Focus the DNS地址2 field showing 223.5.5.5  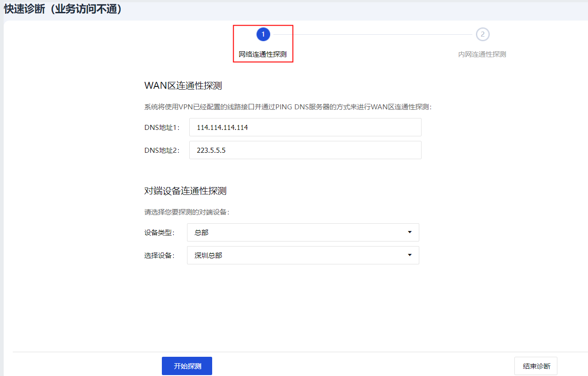point(305,150)
